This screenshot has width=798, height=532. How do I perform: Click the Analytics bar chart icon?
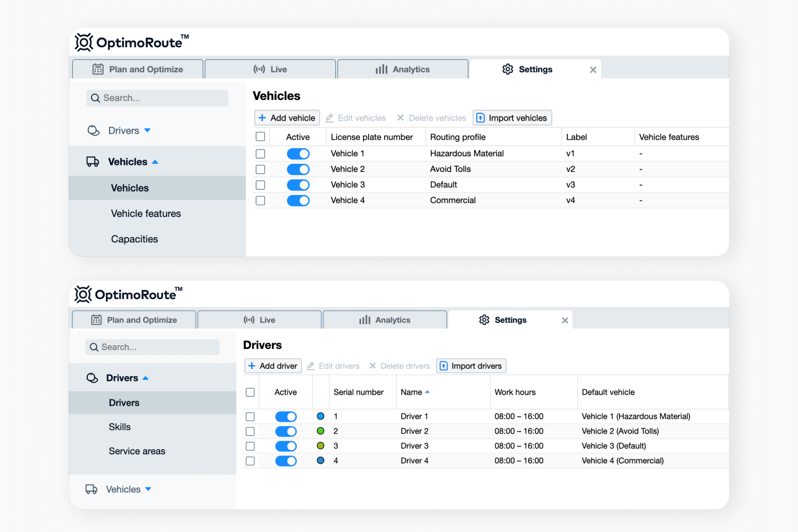[381, 69]
